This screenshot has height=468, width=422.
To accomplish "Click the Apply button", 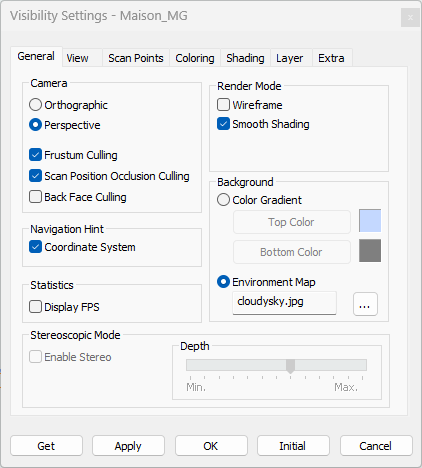I will point(128,446).
